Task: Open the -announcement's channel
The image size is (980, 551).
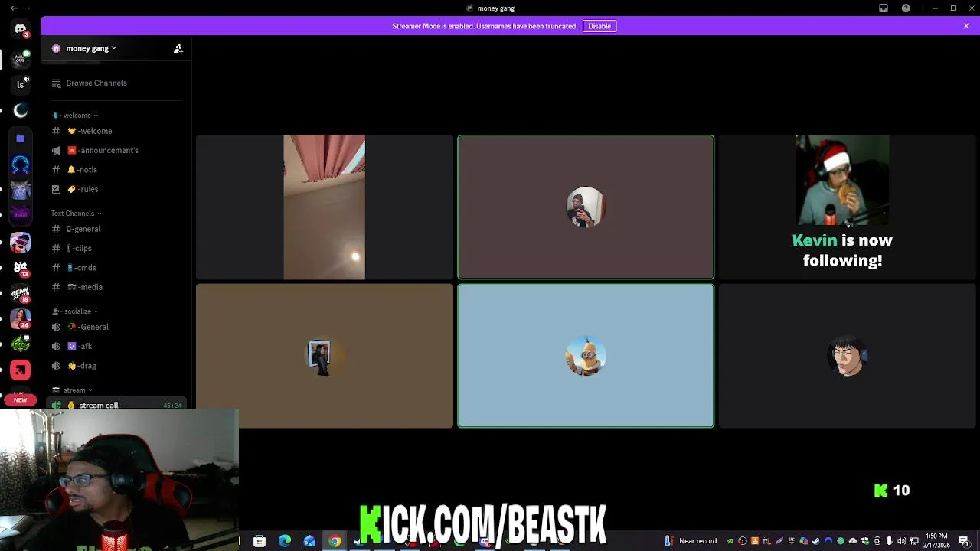Action: (115, 151)
